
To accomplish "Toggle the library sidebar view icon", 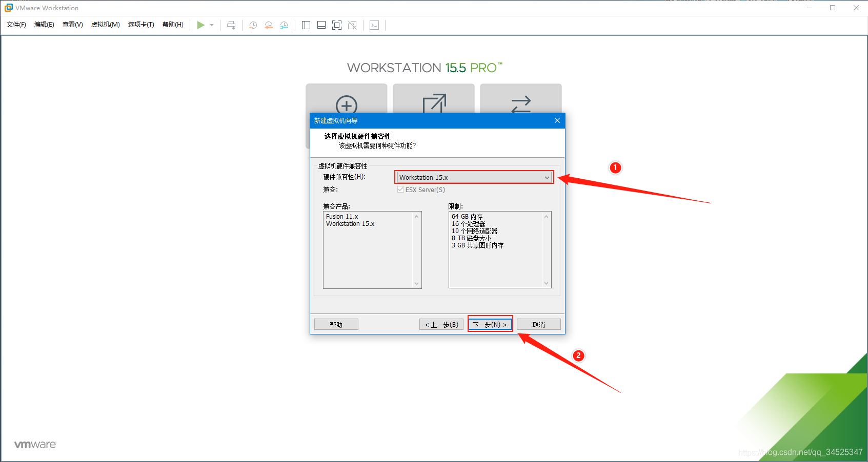I will (306, 25).
